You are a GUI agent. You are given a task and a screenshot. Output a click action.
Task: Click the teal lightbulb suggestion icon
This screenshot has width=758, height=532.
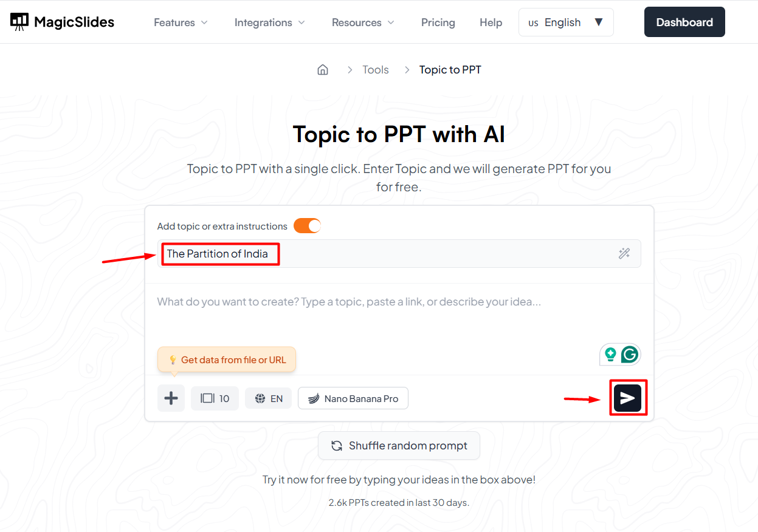point(610,355)
